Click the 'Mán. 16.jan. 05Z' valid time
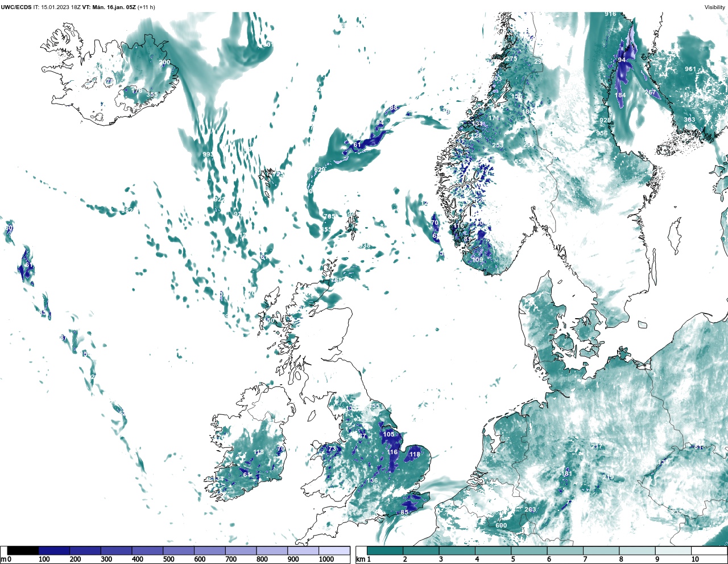This screenshot has height=564, width=728. tap(113, 7)
